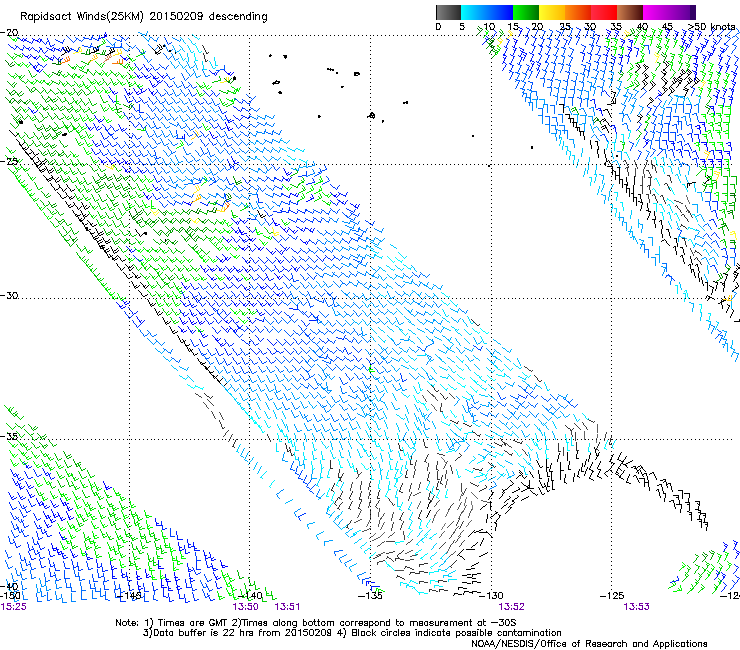
Task: Click the note 'Times are GMT' line
Action: [316, 623]
